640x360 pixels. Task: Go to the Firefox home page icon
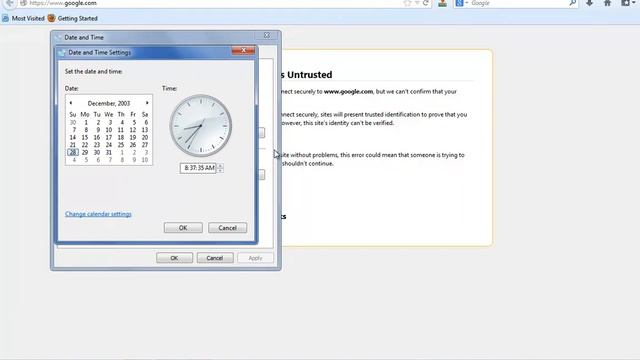(x=607, y=3)
